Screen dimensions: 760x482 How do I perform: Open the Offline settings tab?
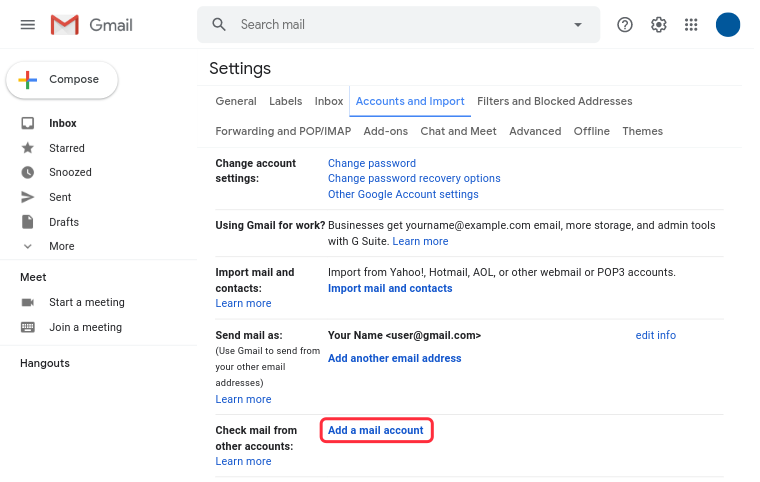click(x=592, y=131)
